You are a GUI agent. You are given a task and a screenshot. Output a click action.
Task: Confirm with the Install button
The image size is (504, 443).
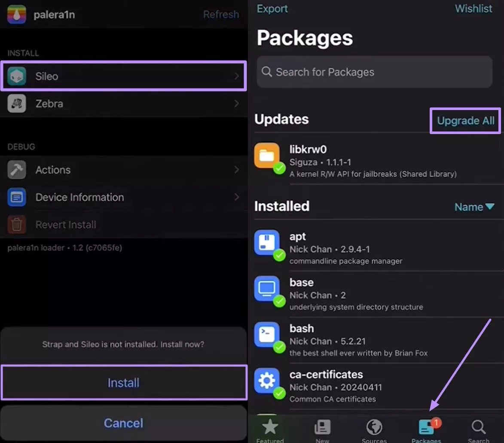(x=123, y=382)
